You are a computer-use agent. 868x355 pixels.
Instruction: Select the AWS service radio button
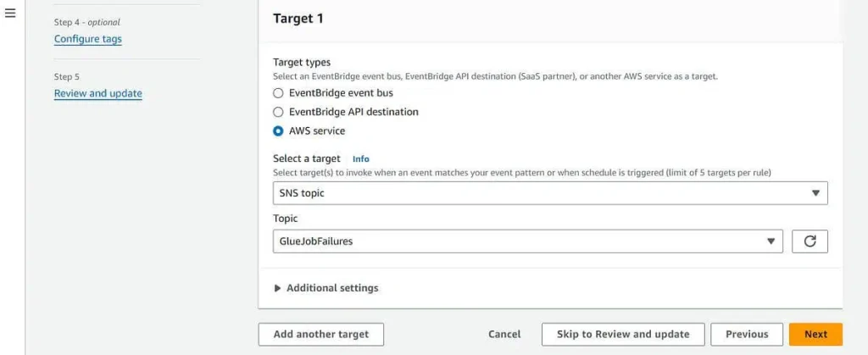278,131
